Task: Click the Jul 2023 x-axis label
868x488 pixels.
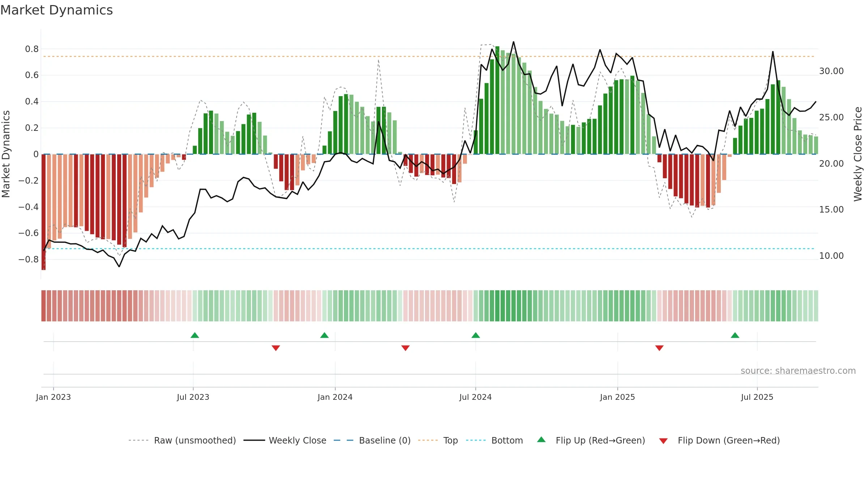Action: coord(193,397)
